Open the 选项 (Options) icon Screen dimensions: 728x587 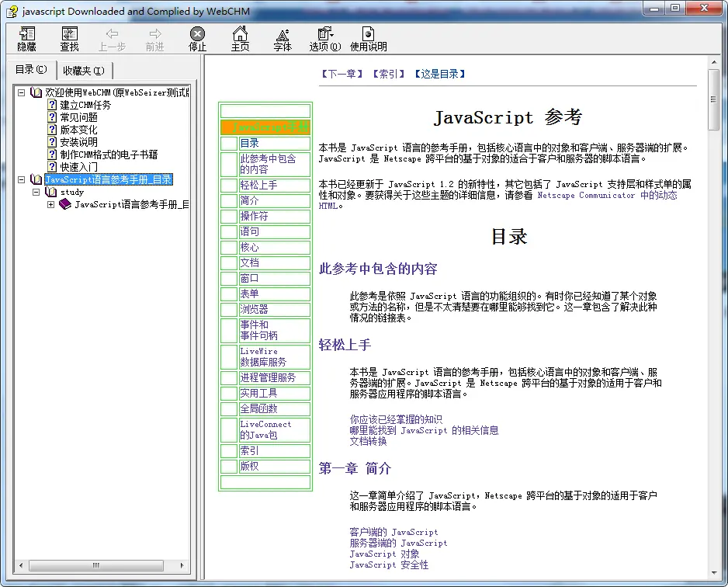tap(324, 39)
